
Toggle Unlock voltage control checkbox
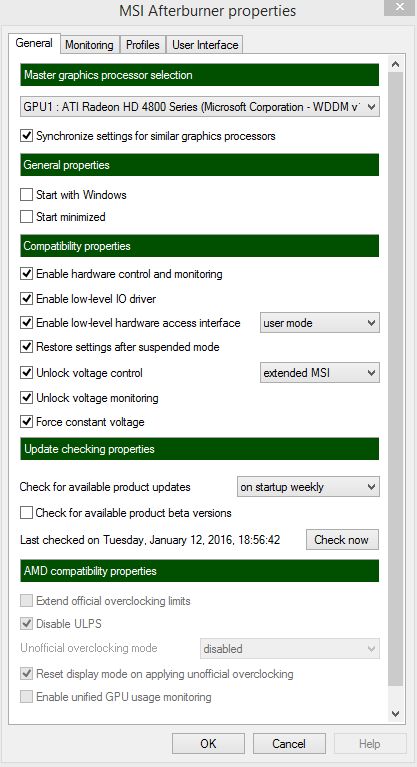click(x=26, y=373)
